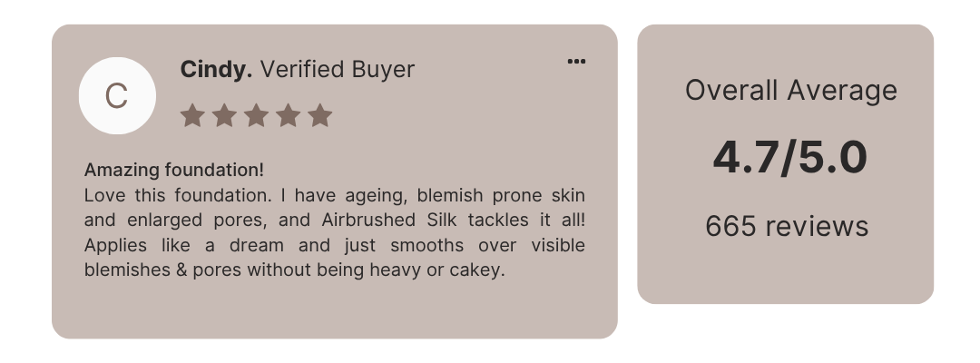Click the second star in the rating
This screenshot has width=980, height=363.
224,115
